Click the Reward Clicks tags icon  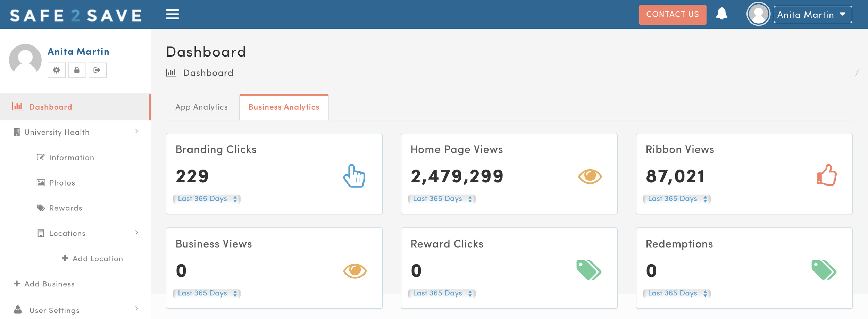click(589, 270)
